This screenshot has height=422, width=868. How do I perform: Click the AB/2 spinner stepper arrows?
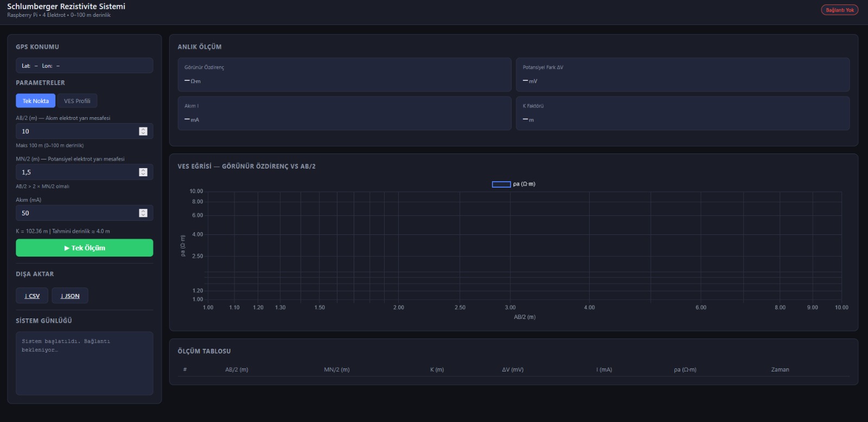143,131
